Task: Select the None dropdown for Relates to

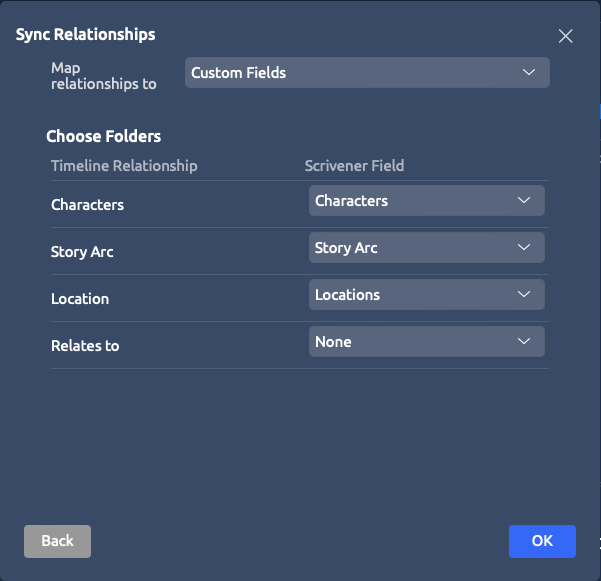Action: (x=427, y=341)
